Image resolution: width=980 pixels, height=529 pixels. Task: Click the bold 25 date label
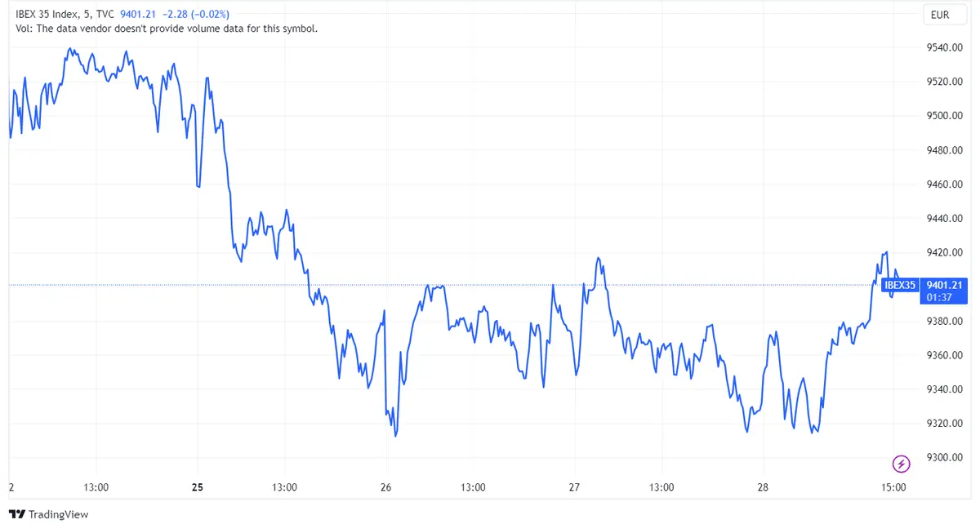197,487
